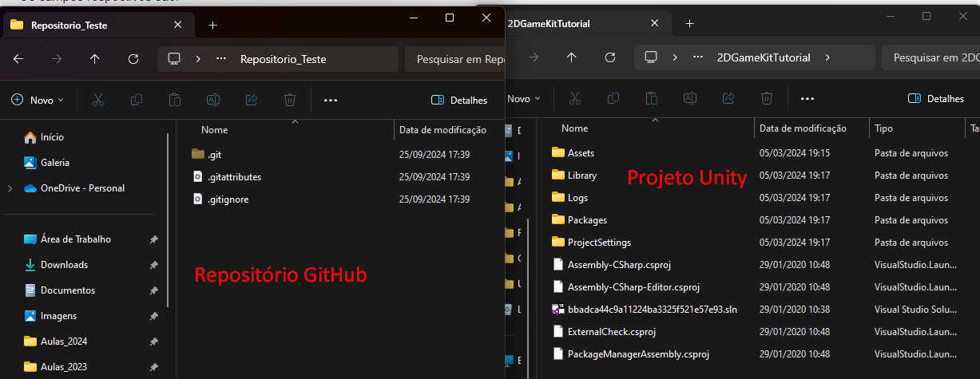Image resolution: width=980 pixels, height=379 pixels.
Task: Click Forward arrow in 2DGameKitTutorial window
Action: click(533, 57)
